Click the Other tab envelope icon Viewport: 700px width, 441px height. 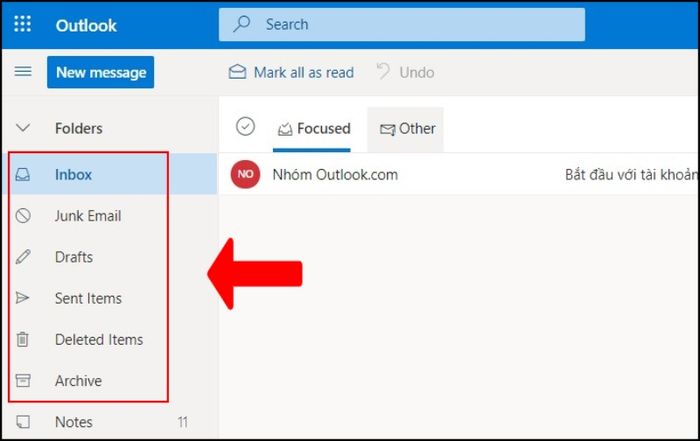coord(387,129)
